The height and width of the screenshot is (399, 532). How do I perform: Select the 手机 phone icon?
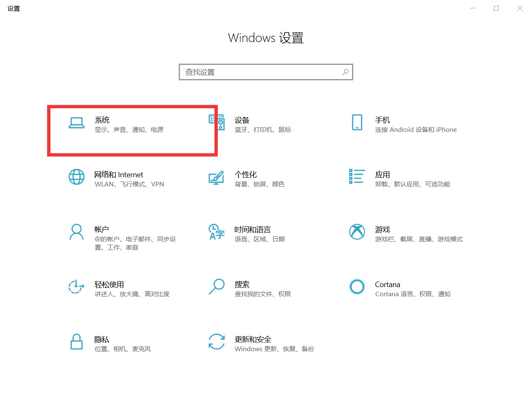357,123
